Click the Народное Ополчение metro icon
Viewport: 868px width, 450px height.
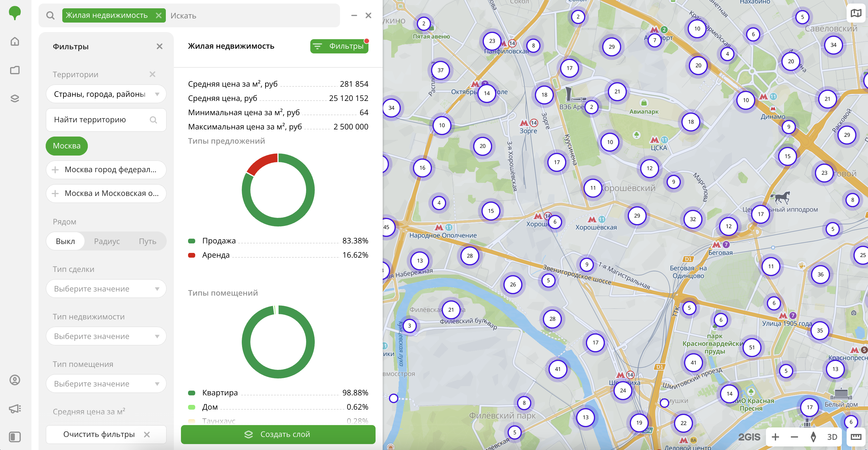(x=439, y=227)
